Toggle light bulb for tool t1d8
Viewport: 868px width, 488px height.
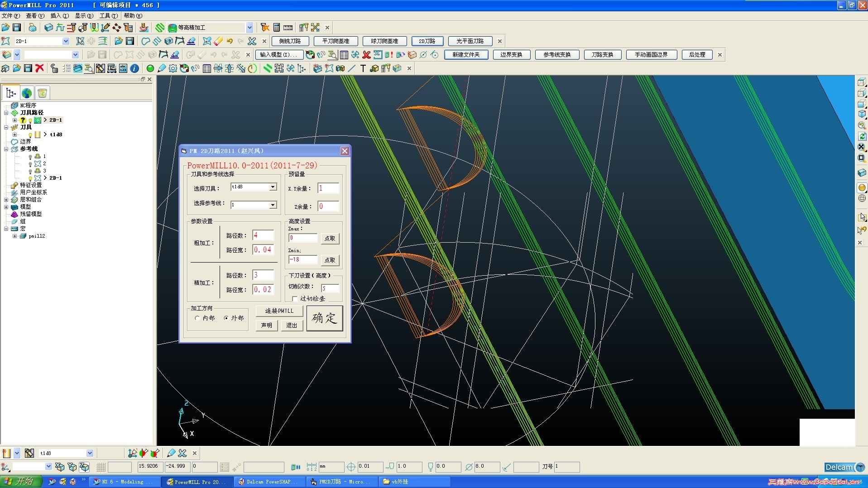click(x=30, y=135)
